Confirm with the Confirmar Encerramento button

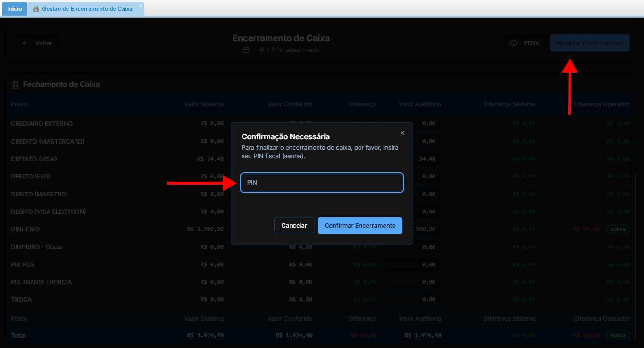(x=360, y=226)
